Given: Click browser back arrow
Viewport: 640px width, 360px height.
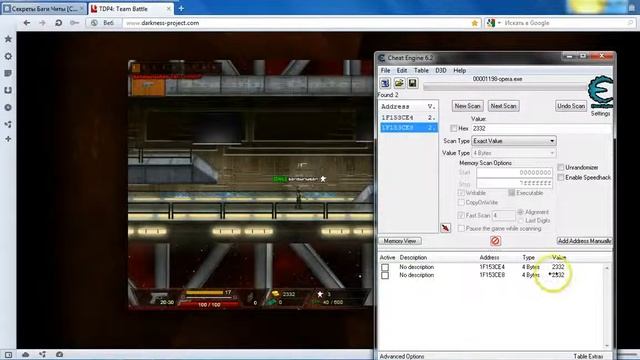Looking at the screenshot, I should (x=27, y=23).
